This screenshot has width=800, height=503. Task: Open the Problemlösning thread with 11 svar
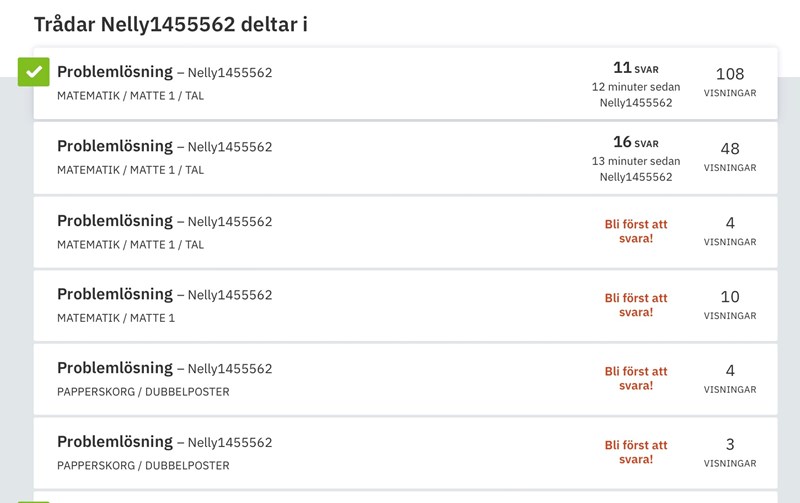[x=115, y=72]
